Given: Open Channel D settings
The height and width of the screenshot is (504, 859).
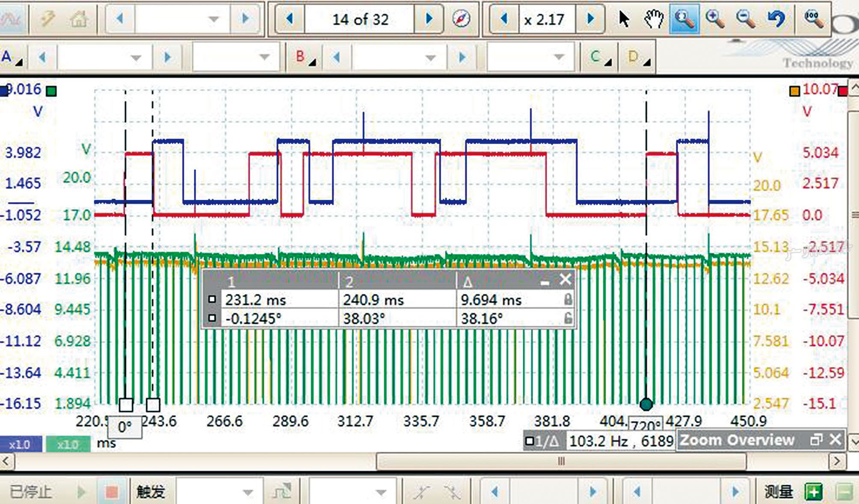Looking at the screenshot, I should coord(639,57).
